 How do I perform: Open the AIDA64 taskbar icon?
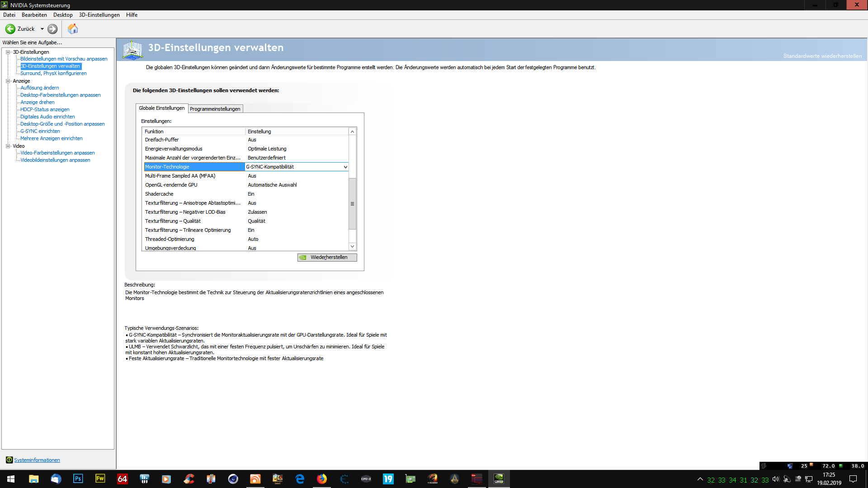tap(122, 479)
